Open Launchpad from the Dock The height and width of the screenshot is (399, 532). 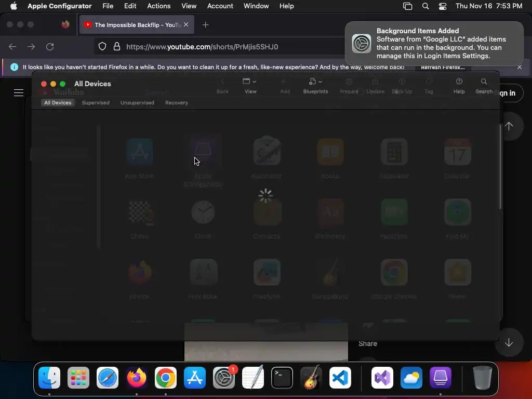[x=78, y=378]
